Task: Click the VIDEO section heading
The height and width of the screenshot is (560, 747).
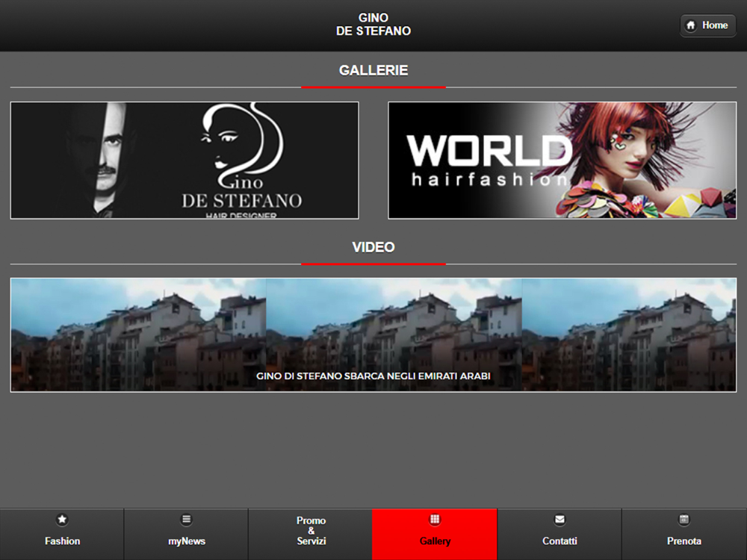Action: (373, 247)
